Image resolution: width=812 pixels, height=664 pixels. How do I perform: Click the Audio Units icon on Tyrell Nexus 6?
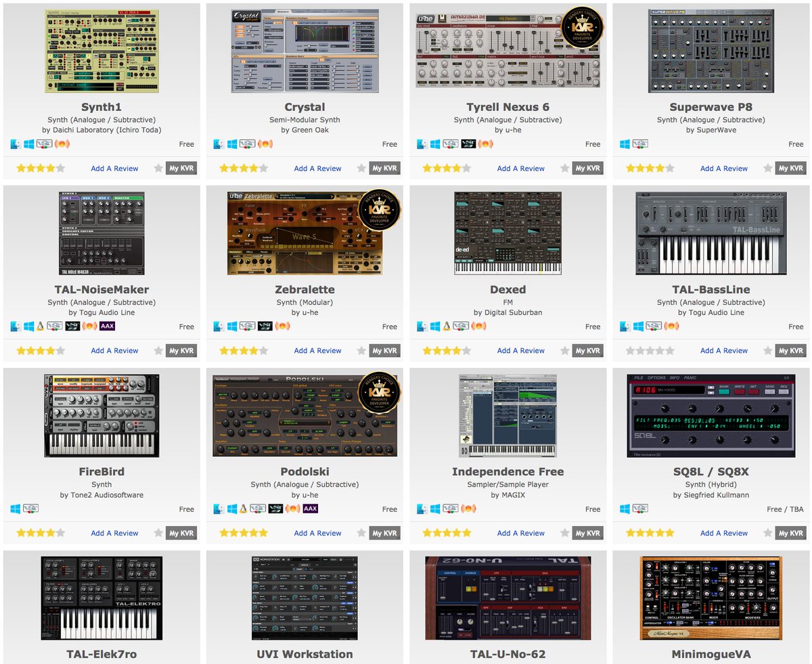tap(486, 144)
